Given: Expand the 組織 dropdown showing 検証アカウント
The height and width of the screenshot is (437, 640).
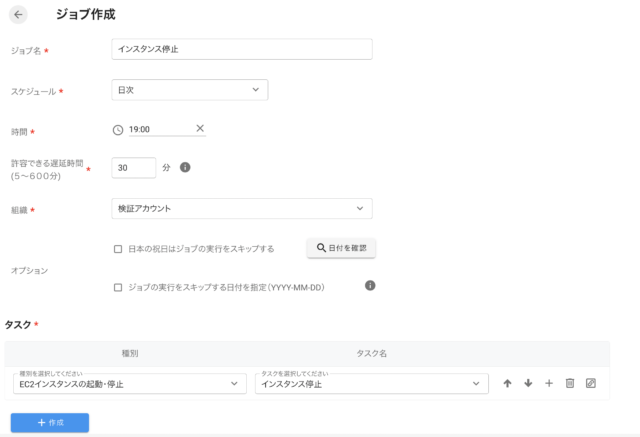Looking at the screenshot, I should [x=241, y=208].
